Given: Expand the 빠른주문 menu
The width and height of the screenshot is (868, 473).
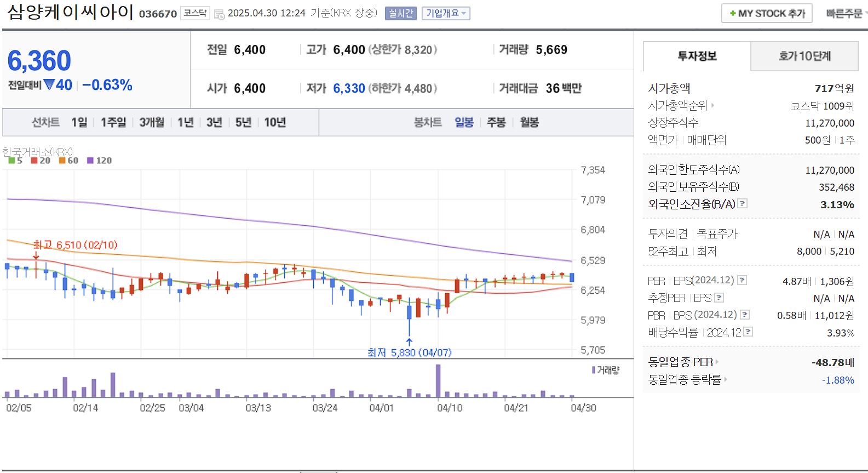Looking at the screenshot, I should [846, 14].
